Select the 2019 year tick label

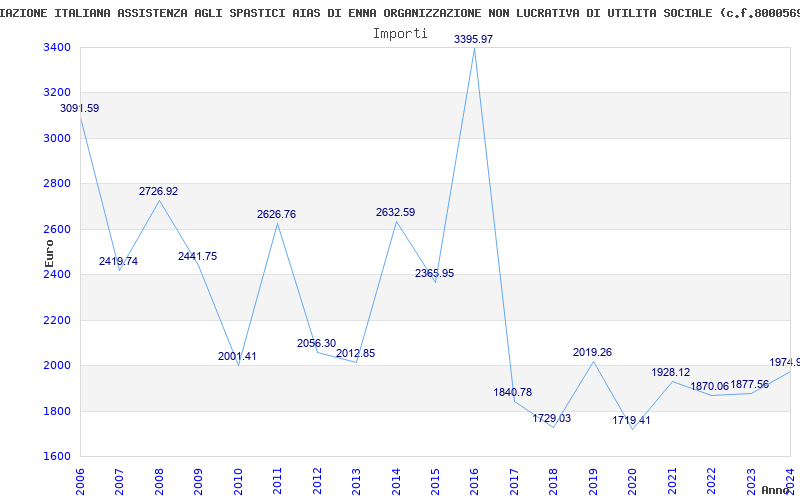pos(593,482)
